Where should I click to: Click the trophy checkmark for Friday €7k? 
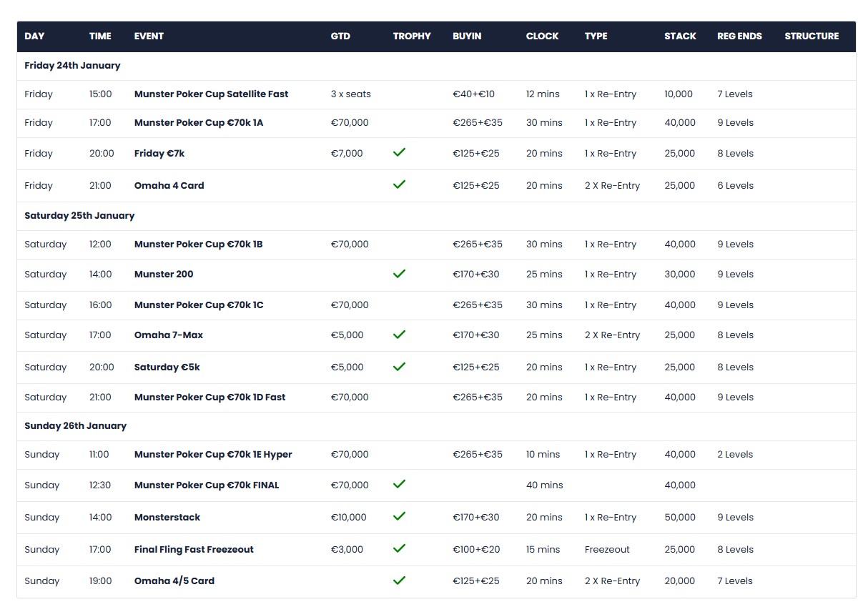click(399, 152)
